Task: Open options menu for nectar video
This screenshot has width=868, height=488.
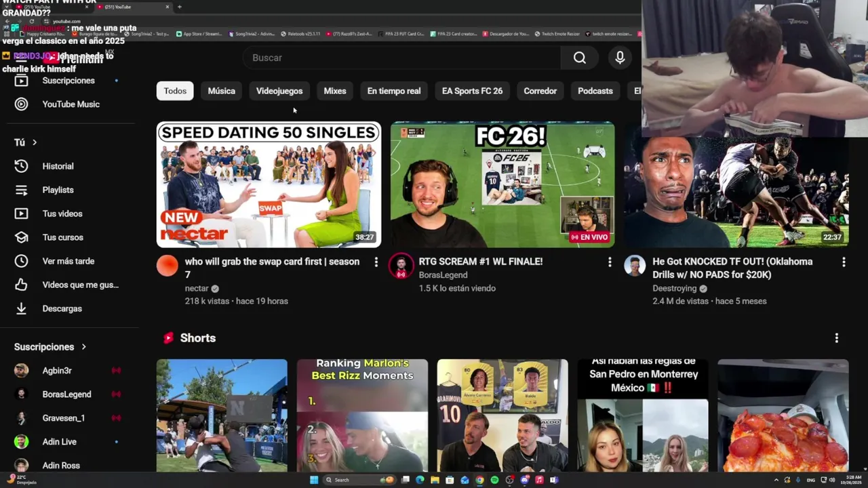Action: click(376, 262)
